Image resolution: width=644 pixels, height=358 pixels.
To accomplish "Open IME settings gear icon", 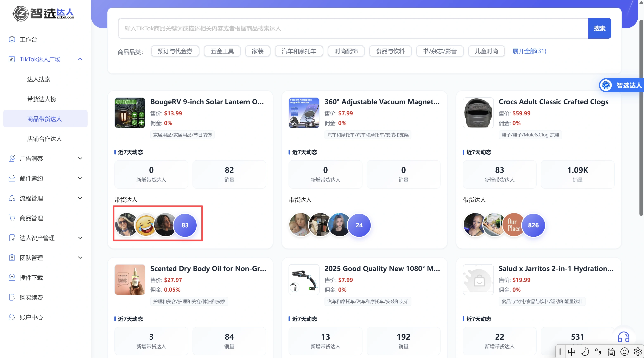I will click(x=638, y=352).
